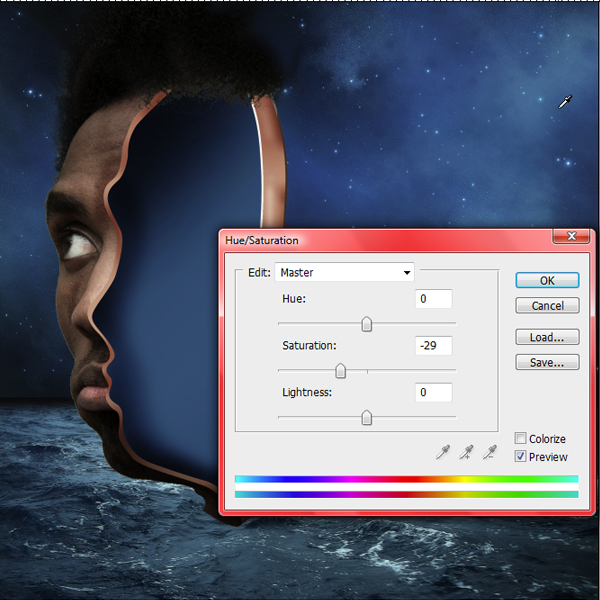
Task: Click the Load... button
Action: pos(547,337)
